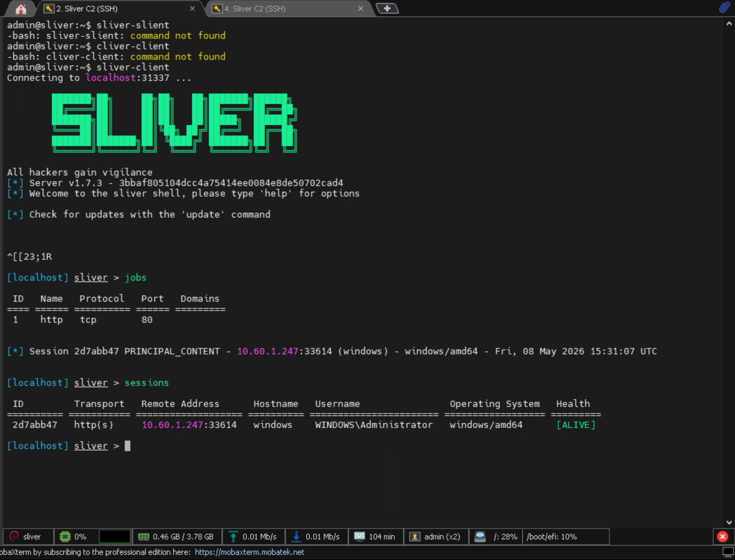Click the "All hackers gain vigilance" line

pyautogui.click(x=80, y=172)
